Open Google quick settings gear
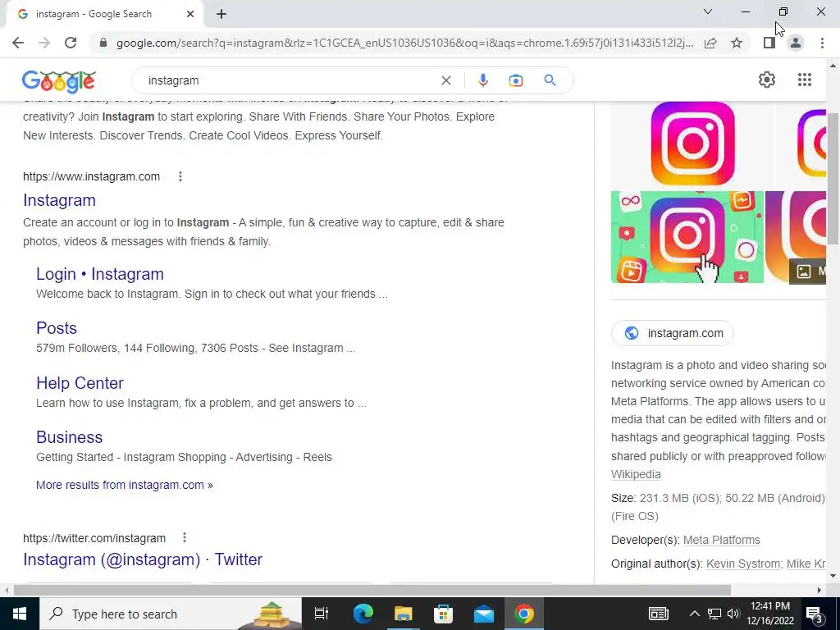The height and width of the screenshot is (630, 840). [767, 80]
